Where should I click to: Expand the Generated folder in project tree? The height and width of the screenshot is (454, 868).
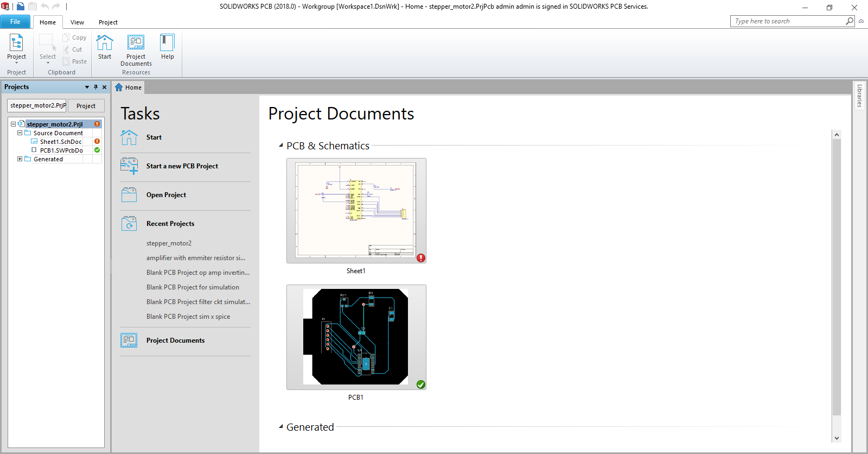[x=20, y=159]
